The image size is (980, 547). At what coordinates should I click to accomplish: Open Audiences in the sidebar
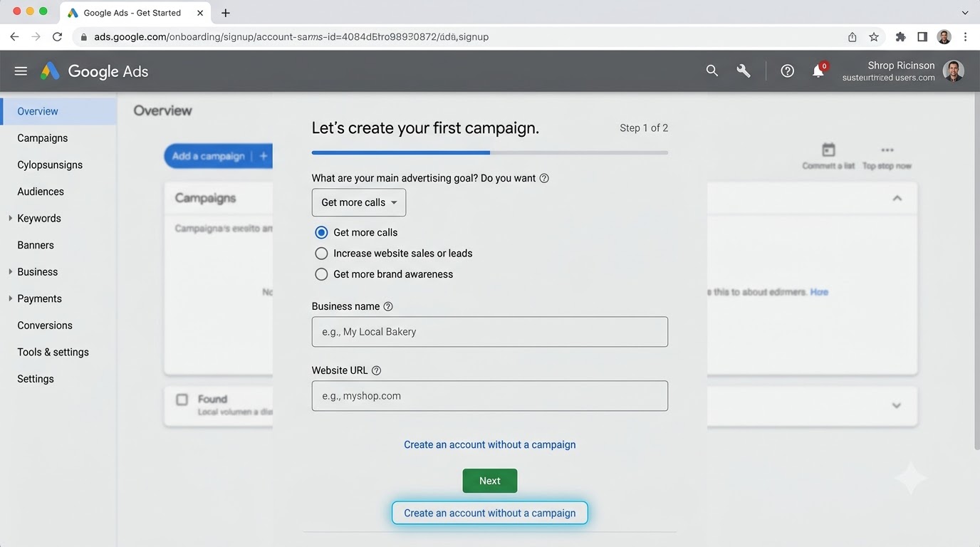click(x=41, y=192)
